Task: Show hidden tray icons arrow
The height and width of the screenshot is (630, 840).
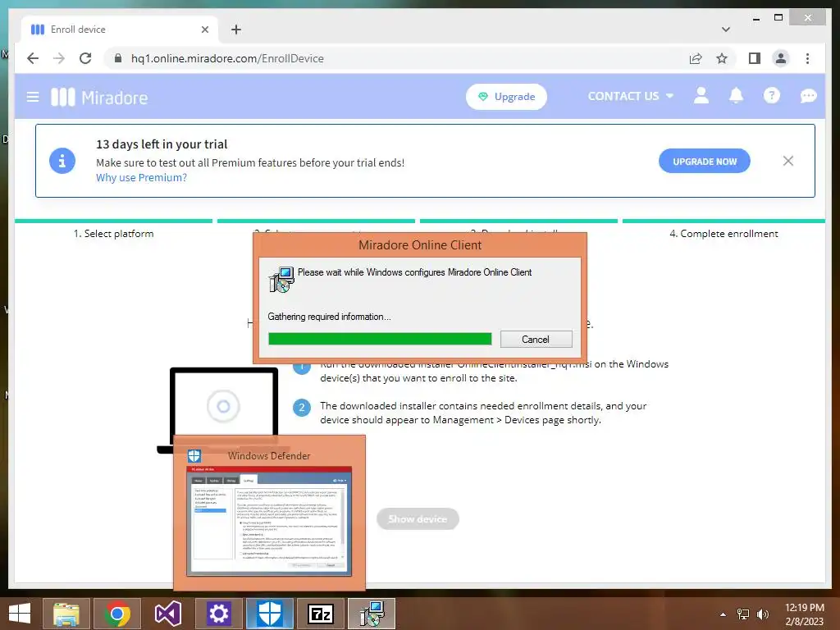Action: 724,614
